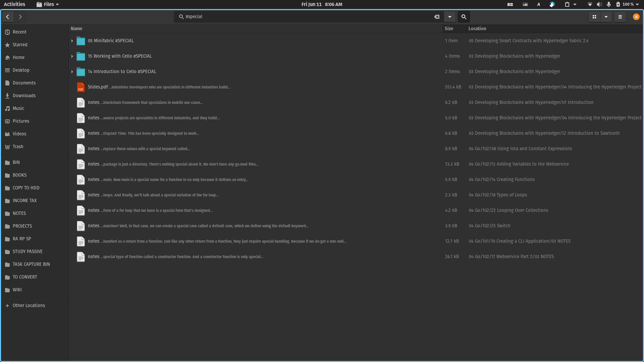The height and width of the screenshot is (362, 644).
Task: Sort by the Size column header
Action: coord(454,29)
